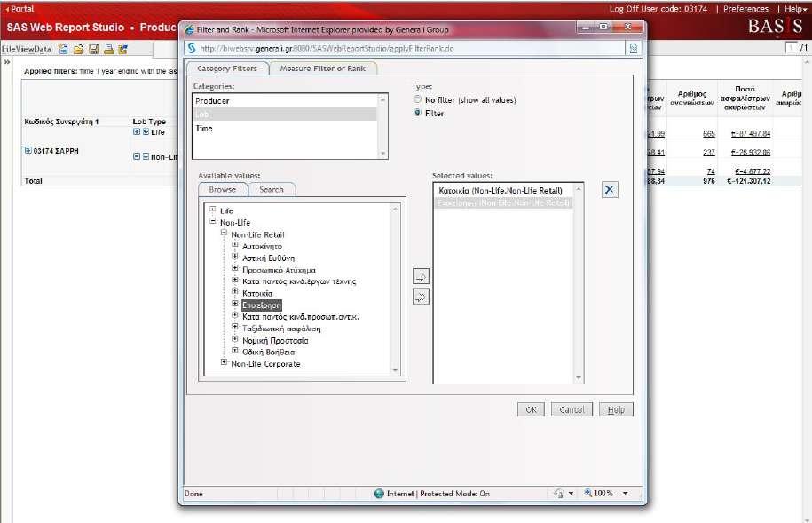
Task: Expand the Επιχείρηση tree node
Action: point(235,303)
